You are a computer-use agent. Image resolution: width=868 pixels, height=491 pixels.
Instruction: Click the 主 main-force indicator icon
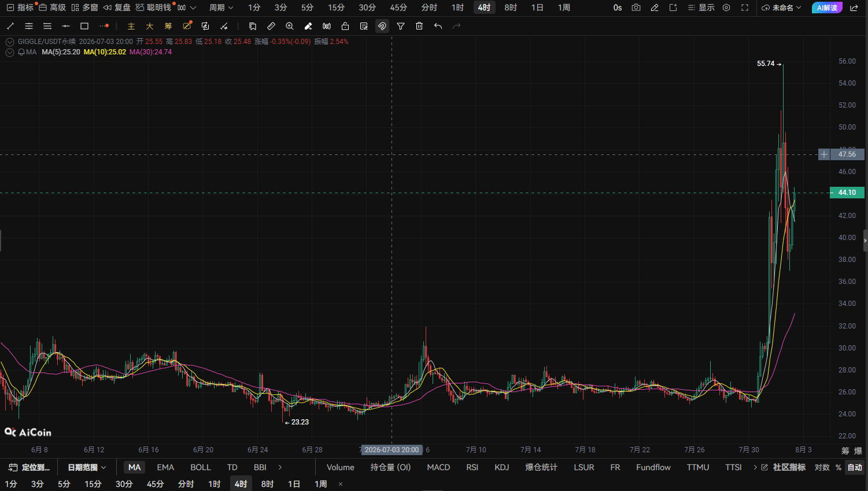pyautogui.click(x=131, y=26)
